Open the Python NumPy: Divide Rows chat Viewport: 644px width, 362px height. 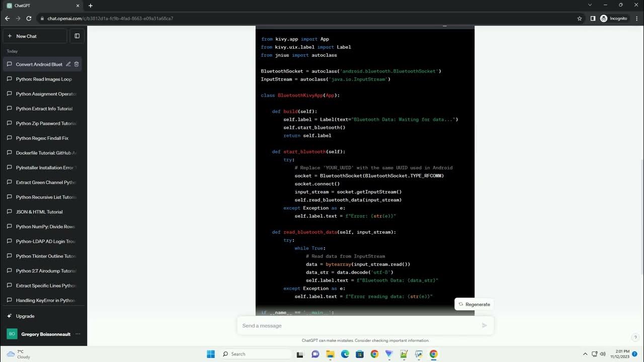[42, 227]
